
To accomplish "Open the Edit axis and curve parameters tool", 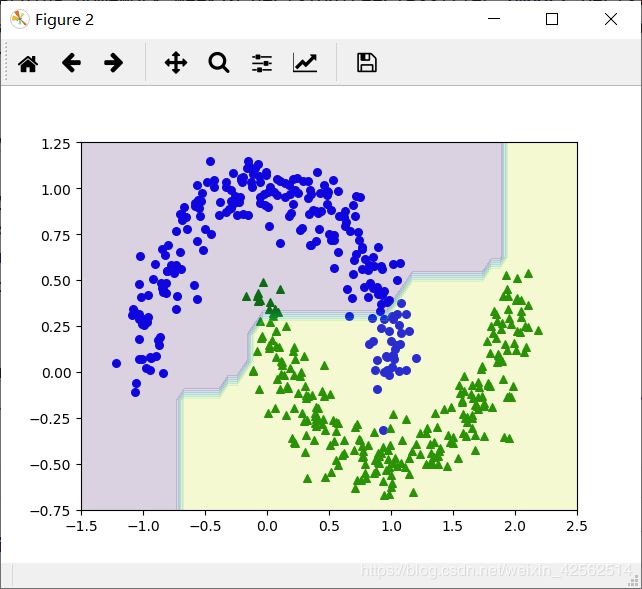I will coord(305,63).
